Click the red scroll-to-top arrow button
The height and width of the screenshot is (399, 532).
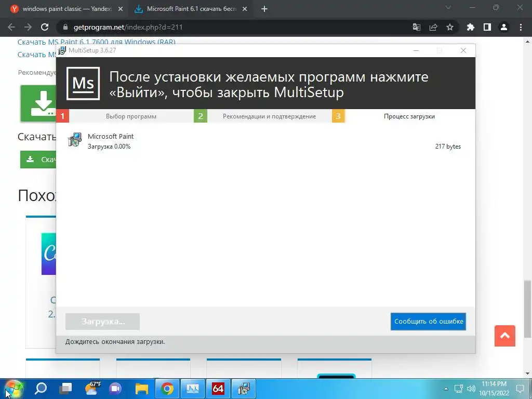[505, 336]
